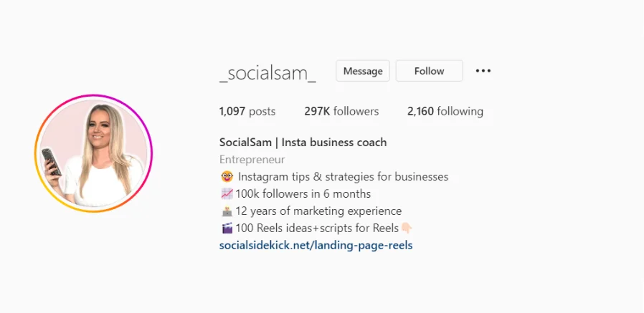Image resolution: width=644 pixels, height=313 pixels.
Task: Click the chart emoji before 100k followers
Action: coord(227,193)
